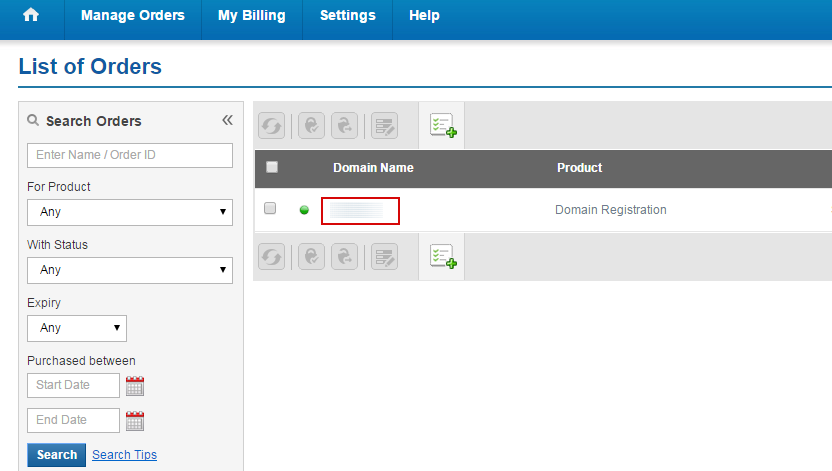Image resolution: width=832 pixels, height=471 pixels.
Task: Open the With Status dropdown
Action: [x=129, y=270]
